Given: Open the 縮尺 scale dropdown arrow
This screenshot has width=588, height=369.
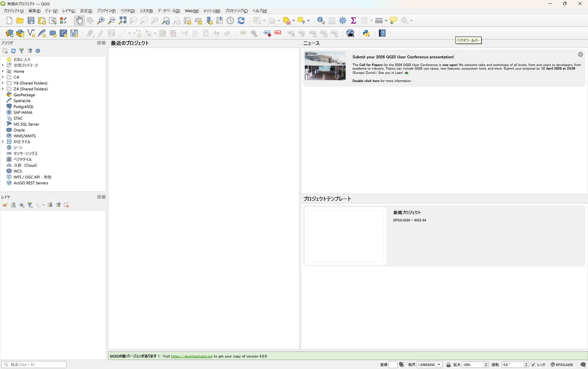Looking at the screenshot, I should [439, 365].
